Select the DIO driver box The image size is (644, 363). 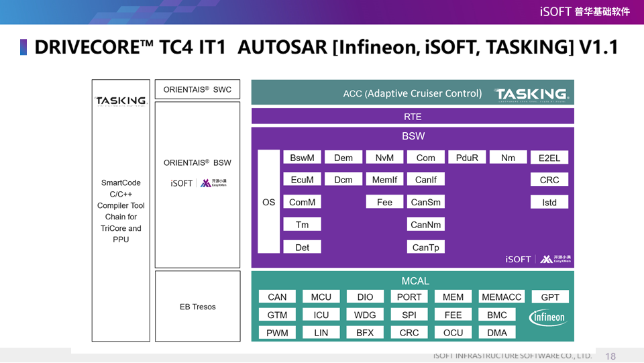[365, 297]
